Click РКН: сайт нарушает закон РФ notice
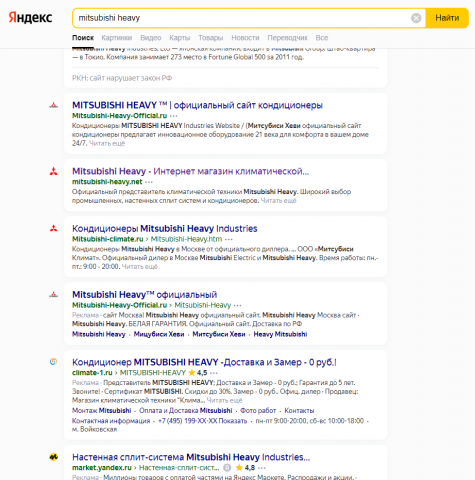The height and width of the screenshot is (480, 475). [x=122, y=78]
